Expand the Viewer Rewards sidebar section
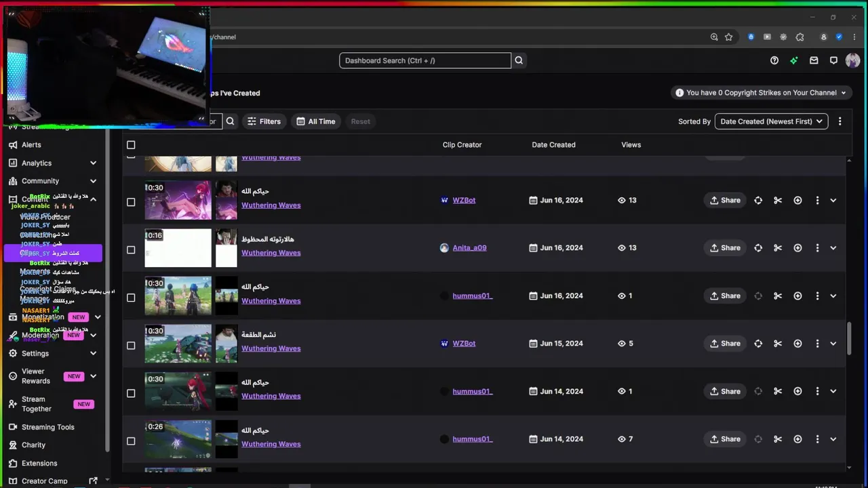 (x=93, y=376)
